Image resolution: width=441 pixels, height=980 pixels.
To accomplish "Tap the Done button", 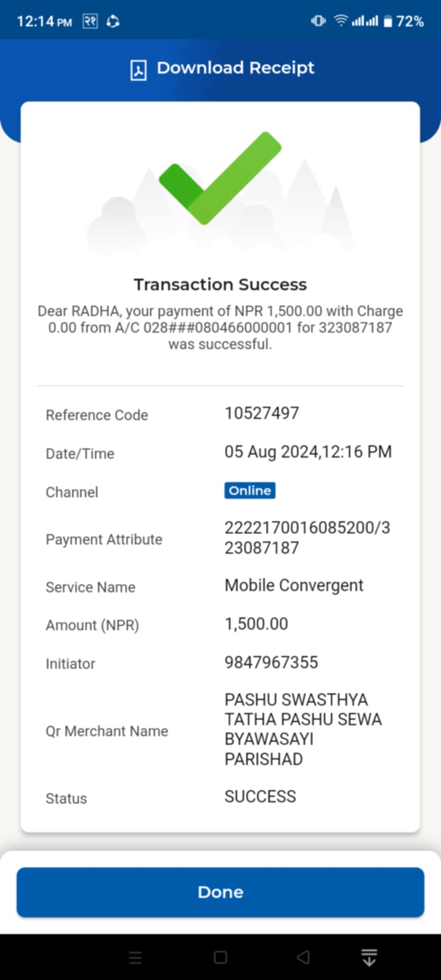I will coord(221,892).
